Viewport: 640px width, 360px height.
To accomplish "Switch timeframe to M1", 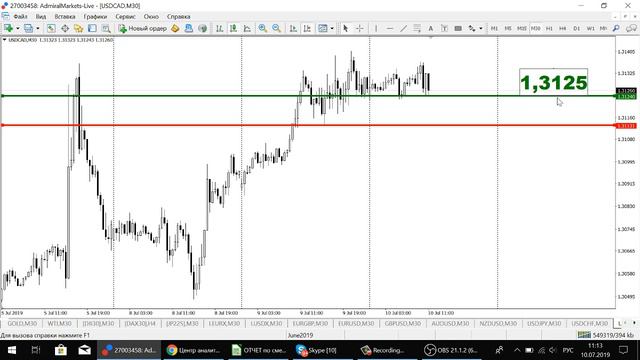I will [x=494, y=28].
